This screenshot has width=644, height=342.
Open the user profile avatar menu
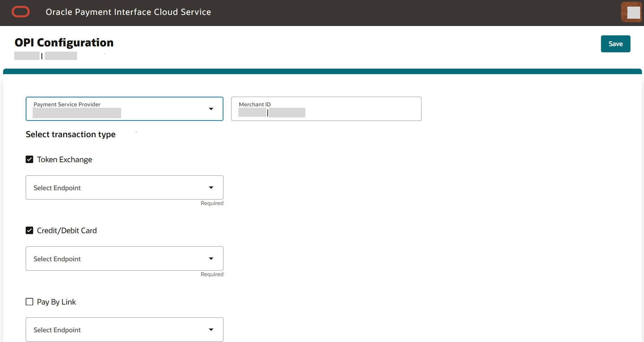pyautogui.click(x=631, y=12)
